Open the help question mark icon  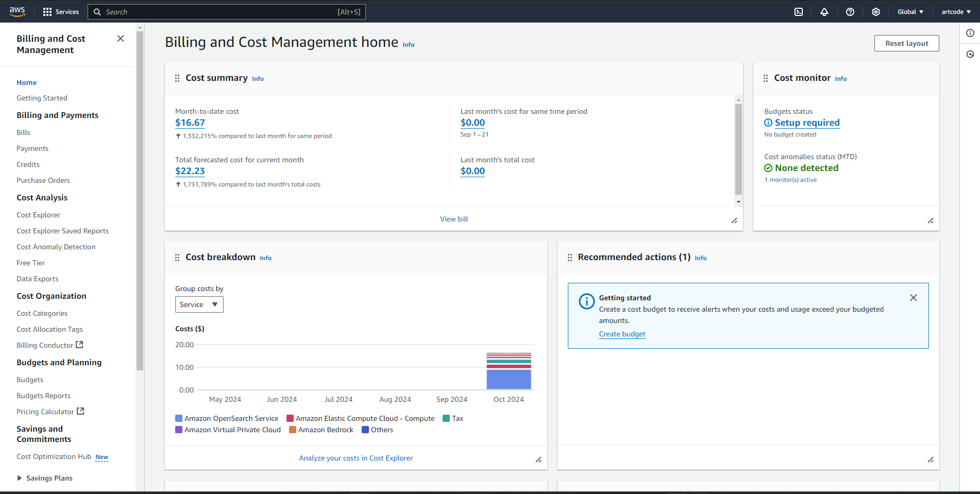pyautogui.click(x=850, y=12)
